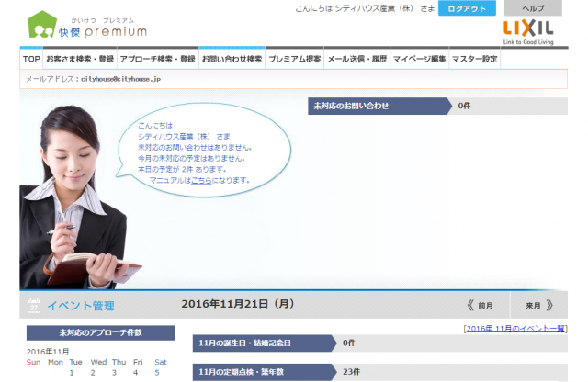Open the プレミアム提案 tab

point(295,59)
